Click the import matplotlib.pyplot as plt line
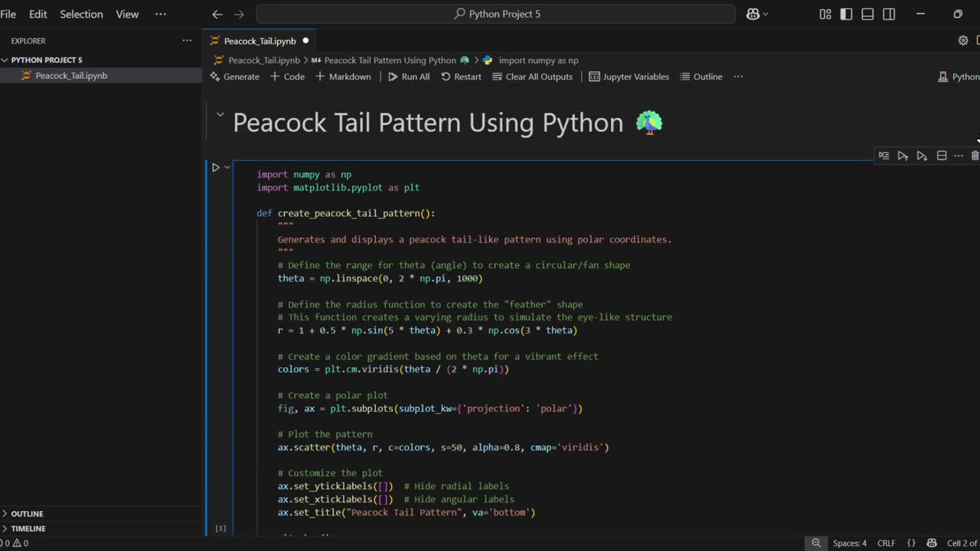980x551 pixels. 338,187
